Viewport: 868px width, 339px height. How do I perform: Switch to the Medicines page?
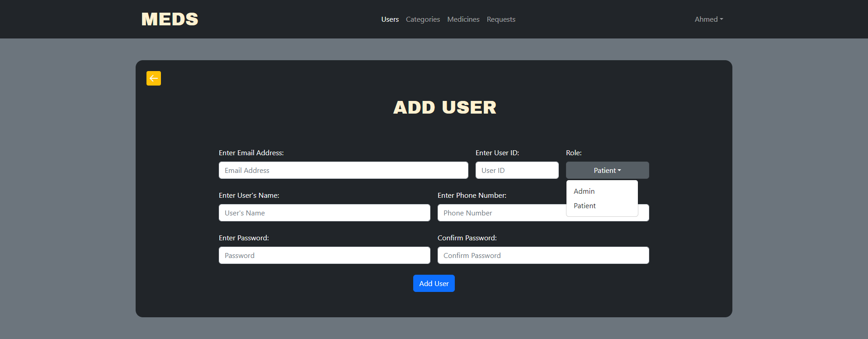click(x=463, y=19)
